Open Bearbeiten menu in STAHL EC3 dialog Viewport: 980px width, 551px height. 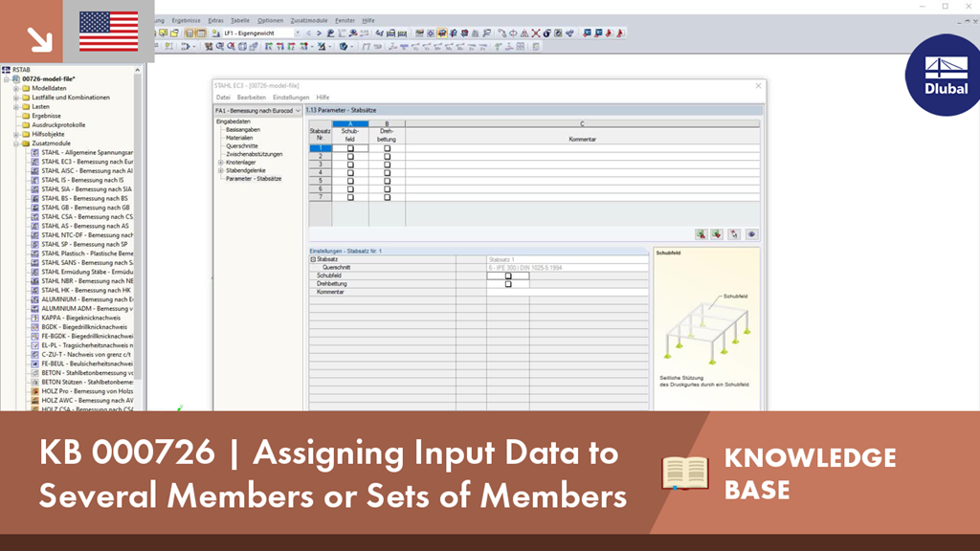click(x=252, y=98)
